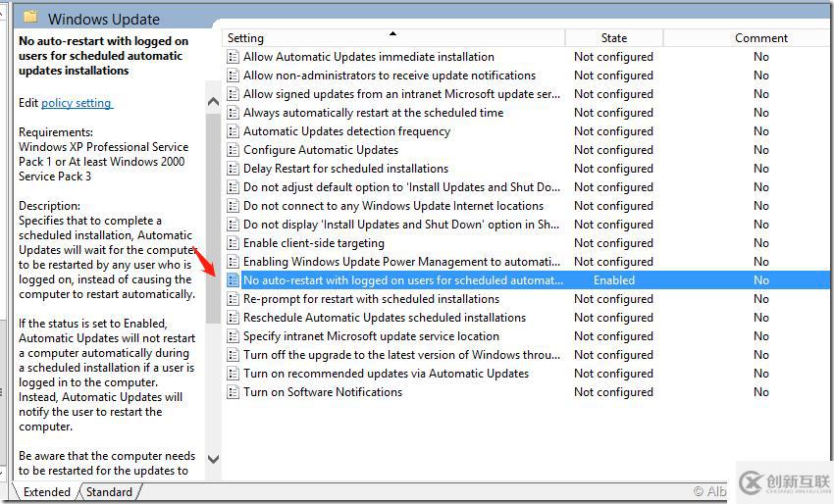Sort list by the Comment column header

tap(761, 37)
